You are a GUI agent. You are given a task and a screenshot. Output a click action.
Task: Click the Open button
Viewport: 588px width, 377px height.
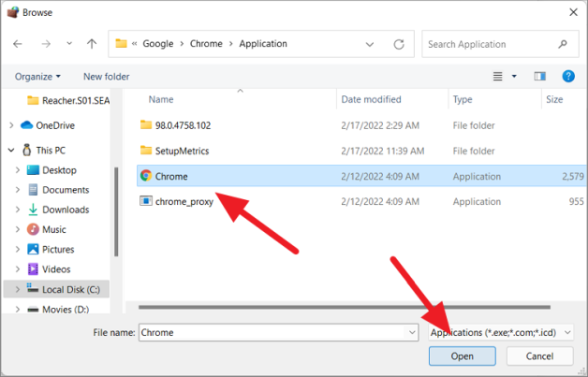point(462,356)
